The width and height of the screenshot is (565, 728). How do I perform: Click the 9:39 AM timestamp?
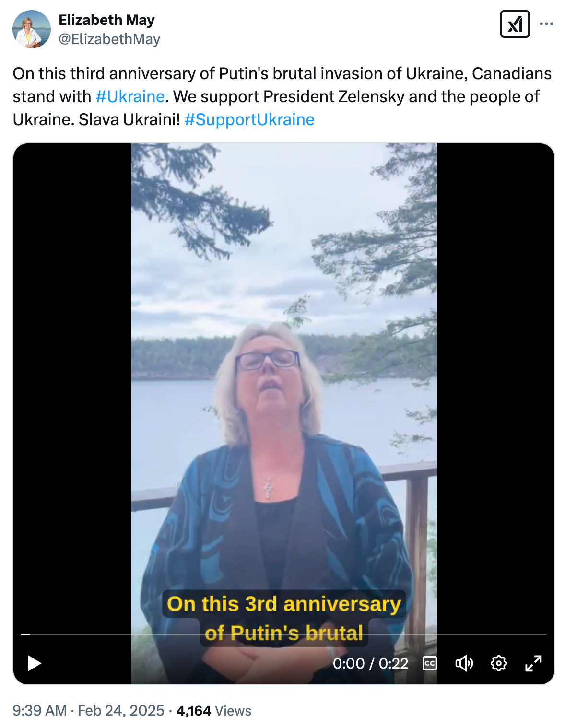coord(39,710)
